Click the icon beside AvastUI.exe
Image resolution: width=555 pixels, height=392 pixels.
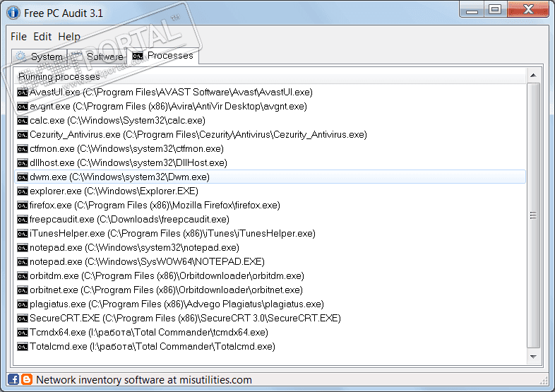coord(23,93)
